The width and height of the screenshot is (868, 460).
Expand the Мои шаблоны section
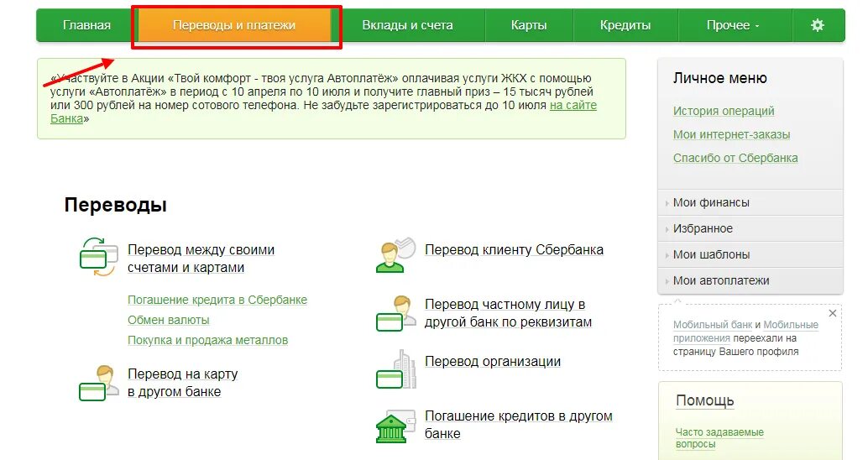[750, 254]
